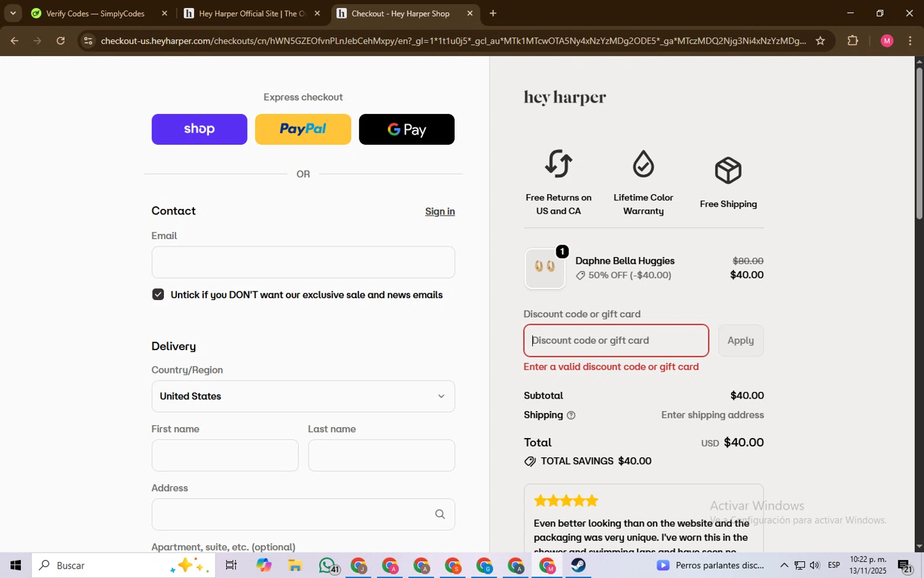
Task: Open the tab search dropdown arrow
Action: click(13, 13)
